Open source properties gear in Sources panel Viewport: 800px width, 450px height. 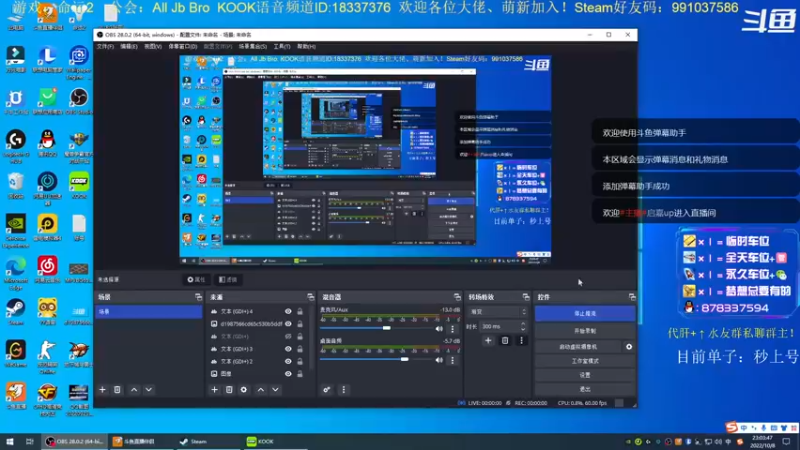click(x=244, y=390)
